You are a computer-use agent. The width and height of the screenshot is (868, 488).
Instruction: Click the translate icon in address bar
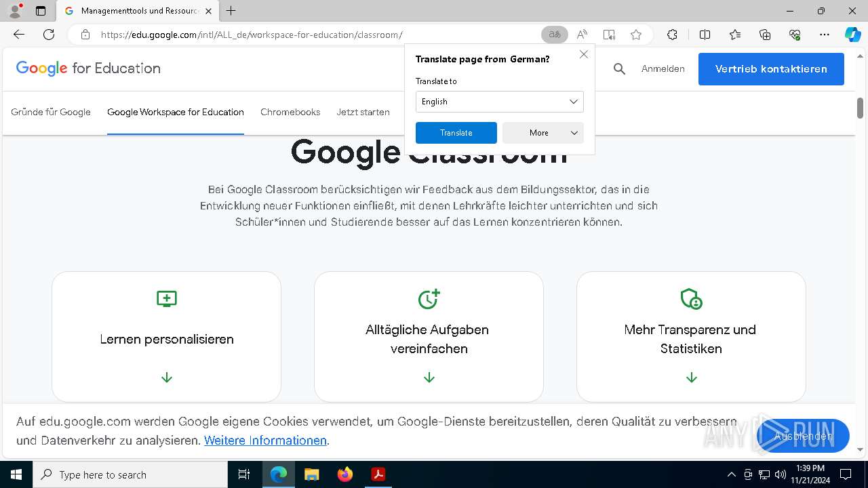coord(555,35)
